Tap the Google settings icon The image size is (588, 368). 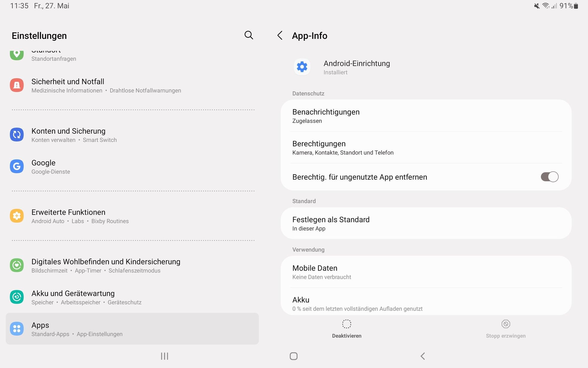(17, 167)
